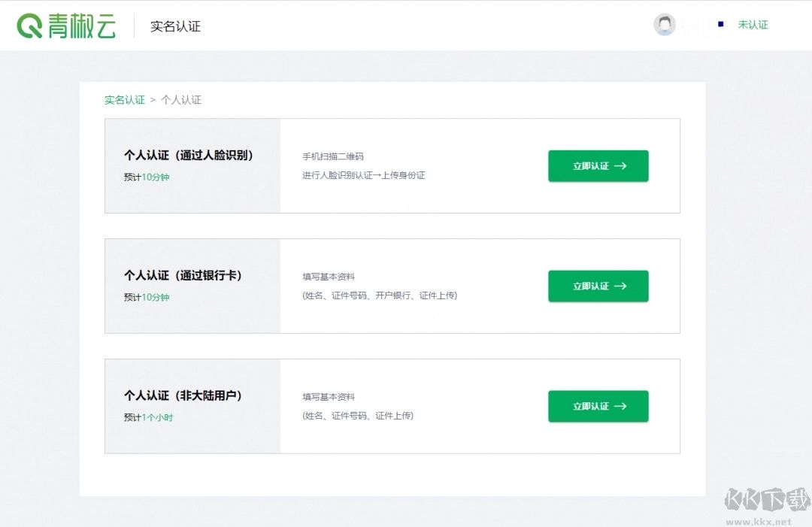Click the small flag icon beside 未认证
The width and height of the screenshot is (812, 527).
(721, 25)
